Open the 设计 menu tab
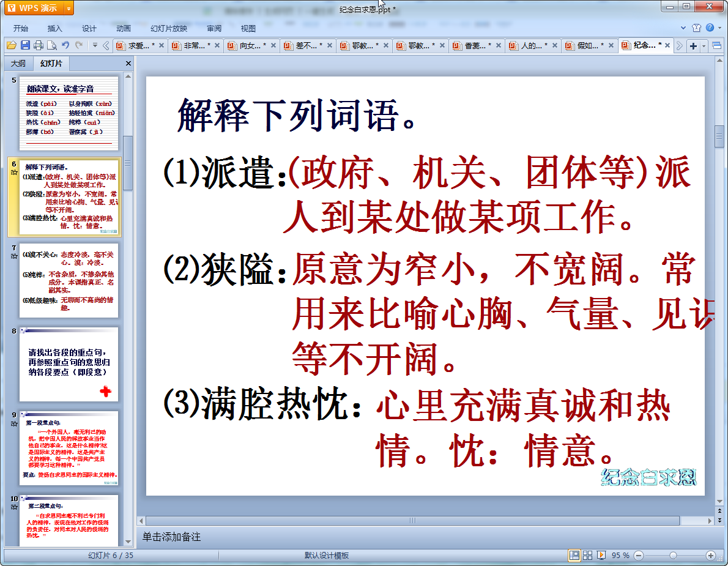Viewport: 728px width, 566px height. tap(89, 28)
